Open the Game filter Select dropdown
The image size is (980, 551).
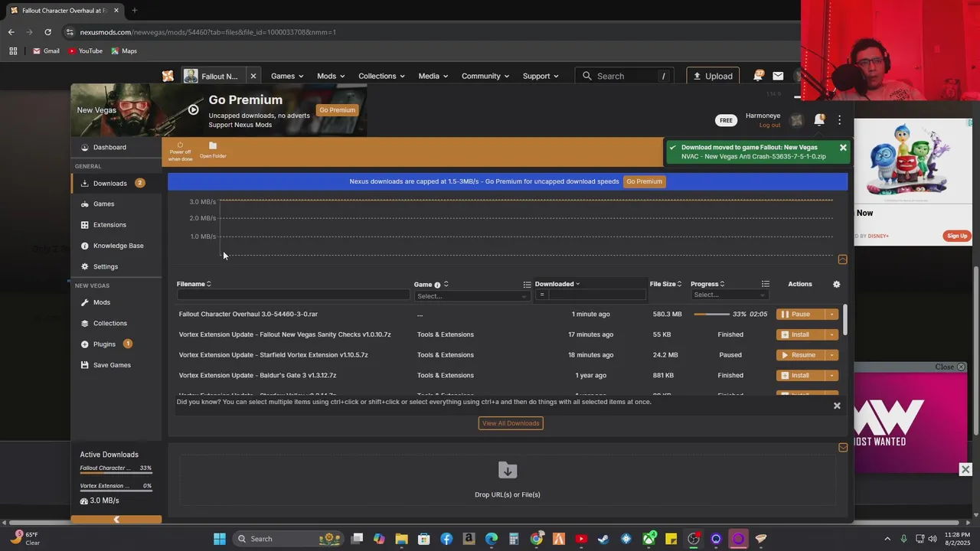pyautogui.click(x=472, y=296)
